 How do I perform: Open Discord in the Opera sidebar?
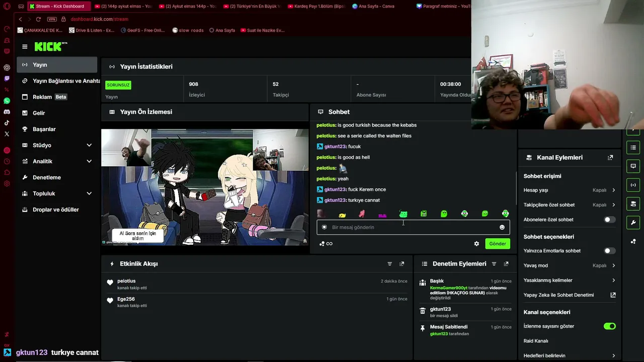7,112
